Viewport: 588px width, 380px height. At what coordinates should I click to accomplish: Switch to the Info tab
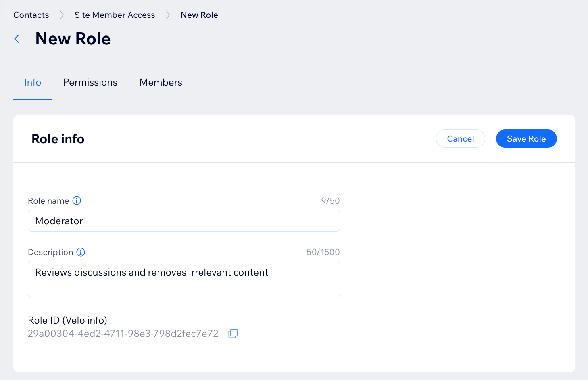point(33,82)
